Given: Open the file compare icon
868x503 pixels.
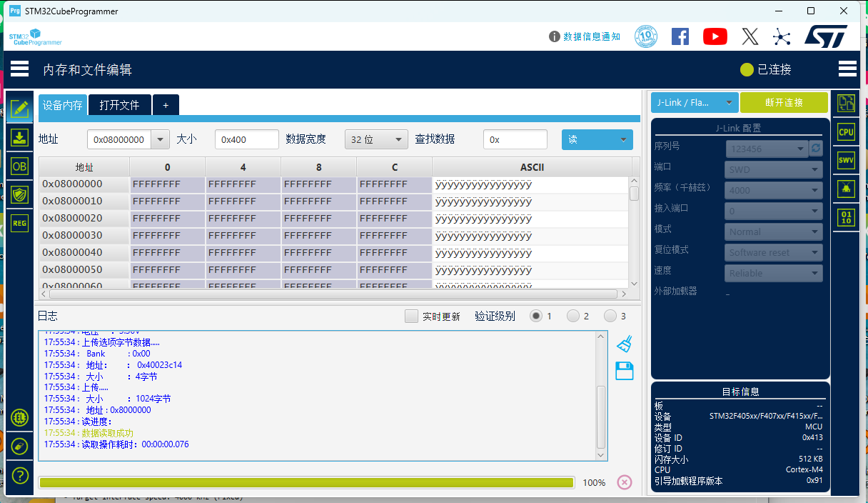Looking at the screenshot, I should coord(846,104).
